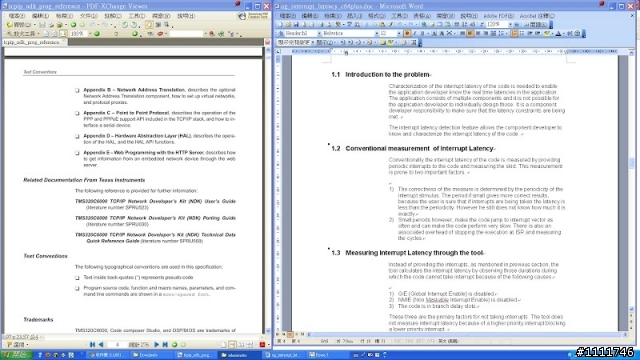Go to first page in PDF-XChange
This screenshot has height=360, width=640.
[93, 345]
